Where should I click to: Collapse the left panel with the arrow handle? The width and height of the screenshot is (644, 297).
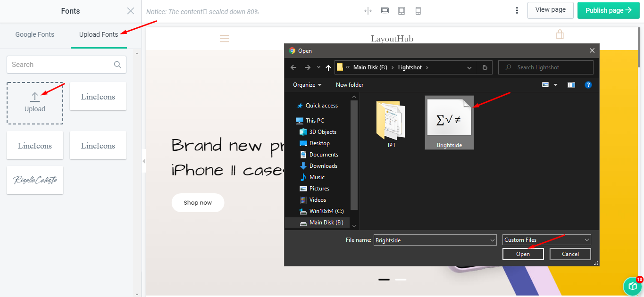click(x=143, y=161)
